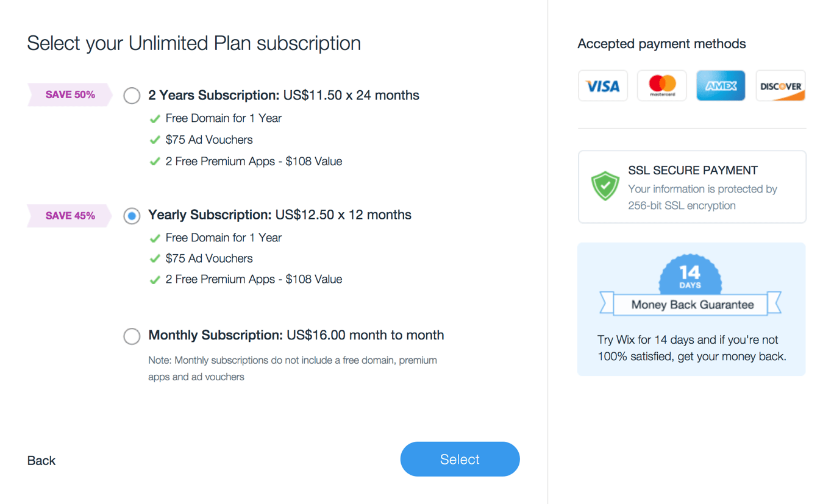Choose the Monthly Subscription radio option
This screenshot has height=504, width=834.
[x=132, y=336]
